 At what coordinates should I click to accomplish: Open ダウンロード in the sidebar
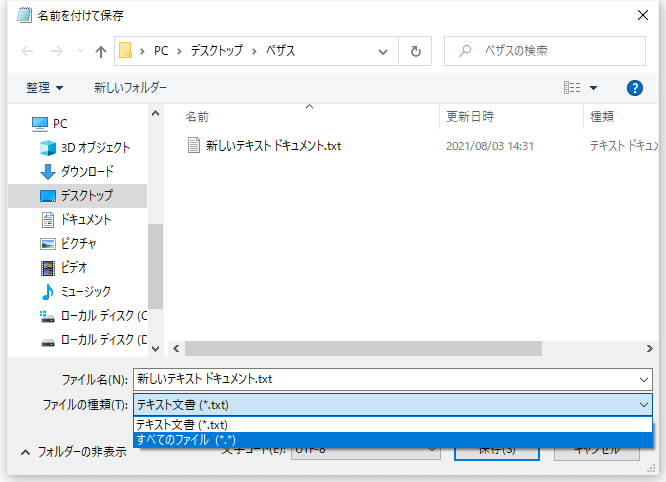click(77, 172)
